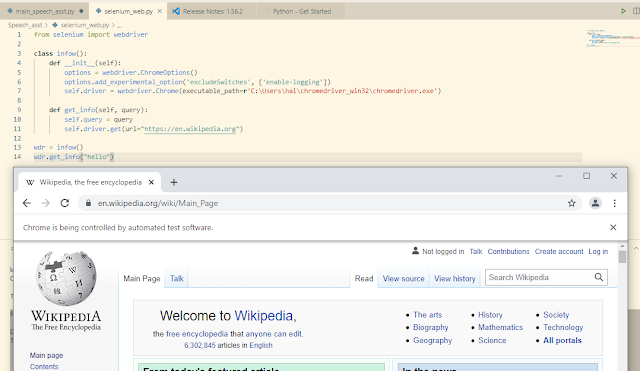Open the Science portal
This screenshot has width=640, height=371.
pyautogui.click(x=492, y=340)
